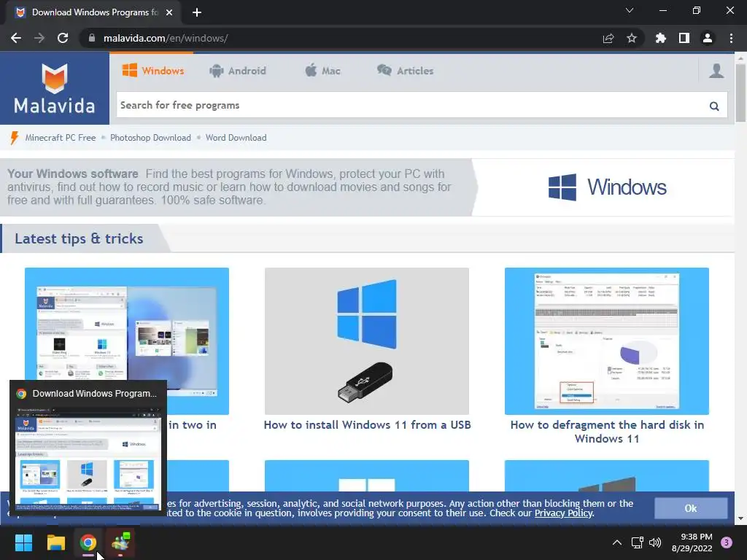Click the Malavida logo
This screenshot has height=560, width=747.
tap(54, 88)
